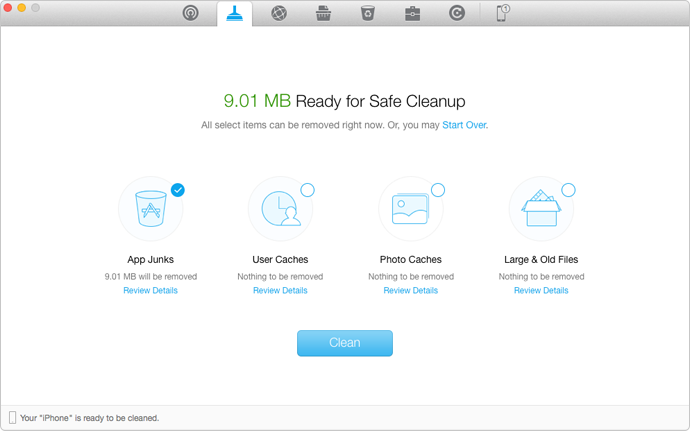
Task: Check the Photo Caches checkbox
Action: tap(438, 190)
